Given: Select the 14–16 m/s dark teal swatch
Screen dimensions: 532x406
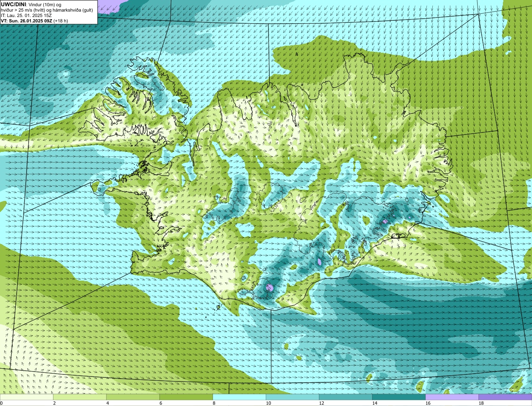Looking at the screenshot, I should 399,397.
